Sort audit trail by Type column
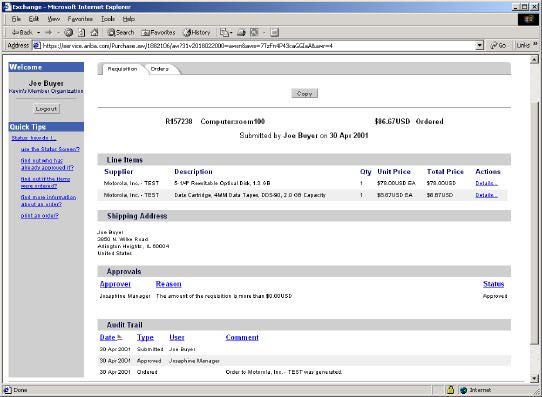 [x=145, y=338]
